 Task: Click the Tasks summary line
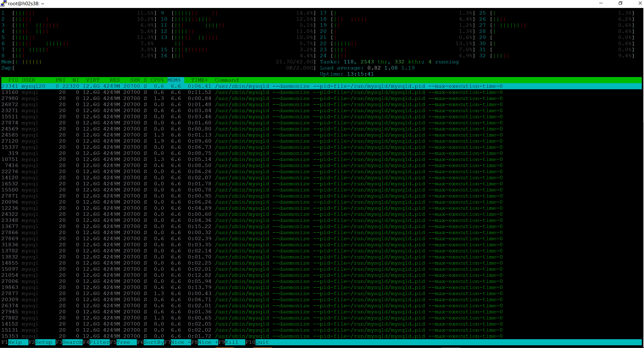[x=389, y=62]
